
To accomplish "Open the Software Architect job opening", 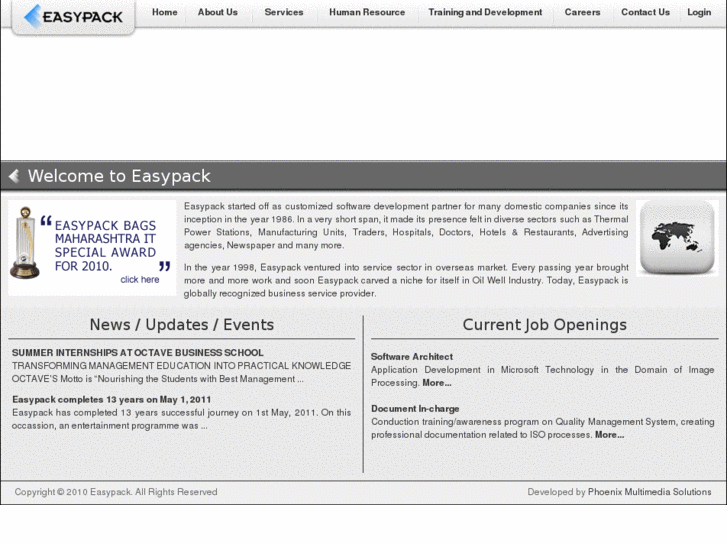I will pyautogui.click(x=412, y=357).
